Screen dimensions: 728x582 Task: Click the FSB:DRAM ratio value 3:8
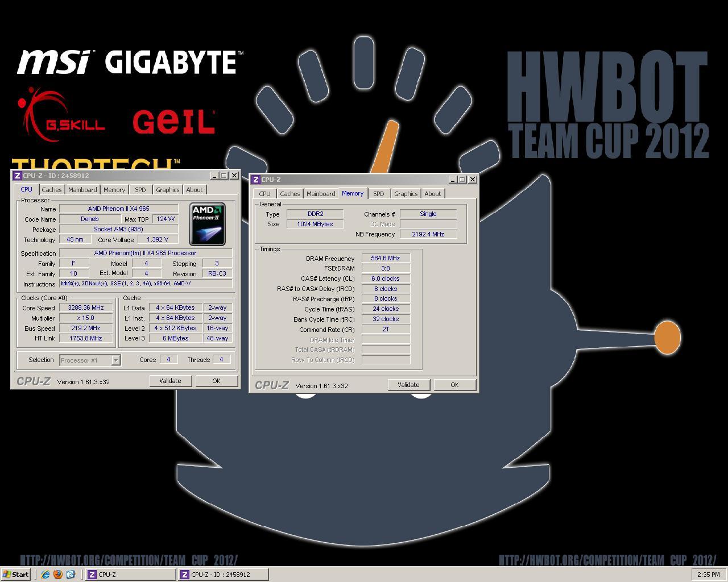[386, 268]
